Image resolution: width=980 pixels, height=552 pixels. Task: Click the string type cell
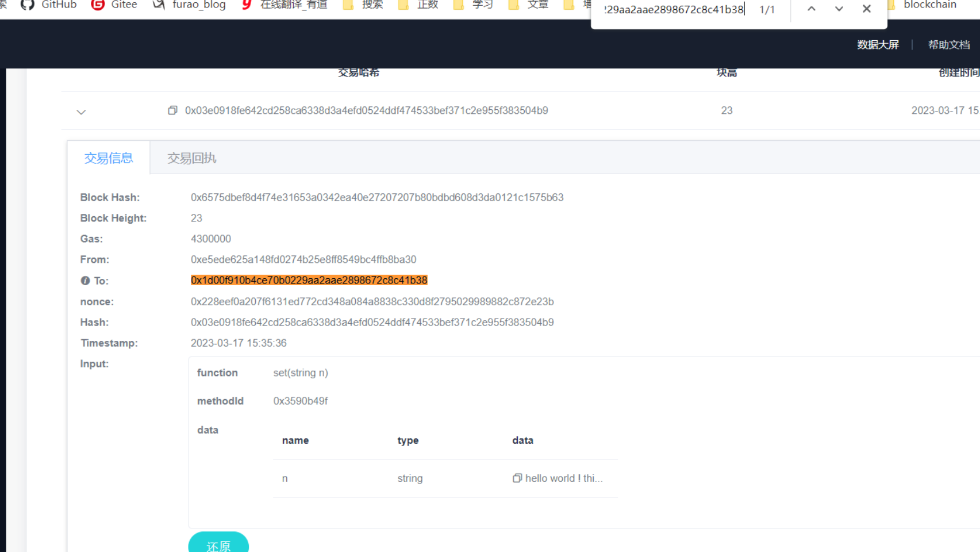tap(410, 478)
